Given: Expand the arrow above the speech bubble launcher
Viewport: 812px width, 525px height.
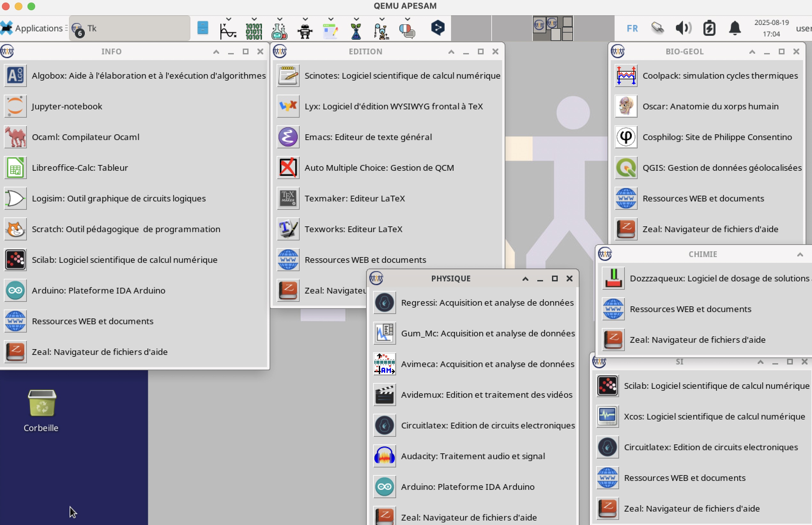Looking at the screenshot, I should click(407, 19).
